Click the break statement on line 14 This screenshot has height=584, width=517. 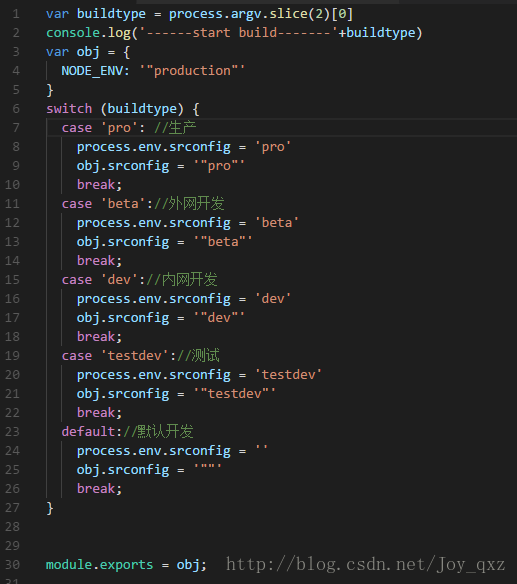point(99,261)
